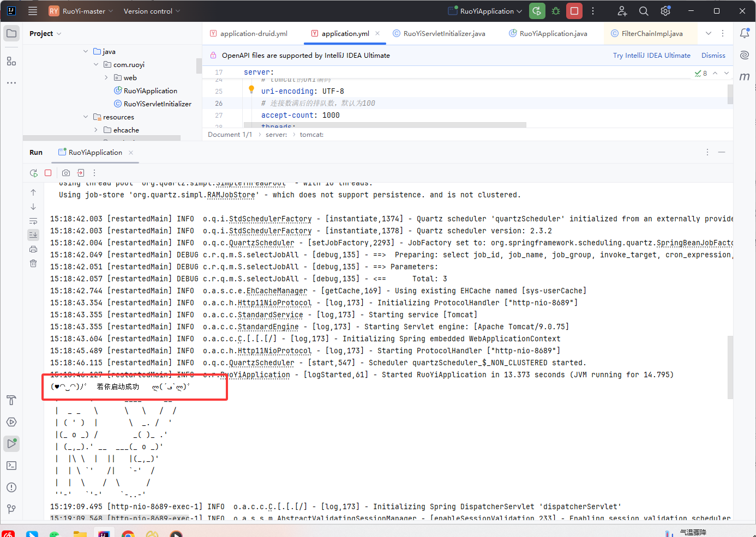
Task: Show the hidden editor tabs list chevron
Action: (709, 33)
